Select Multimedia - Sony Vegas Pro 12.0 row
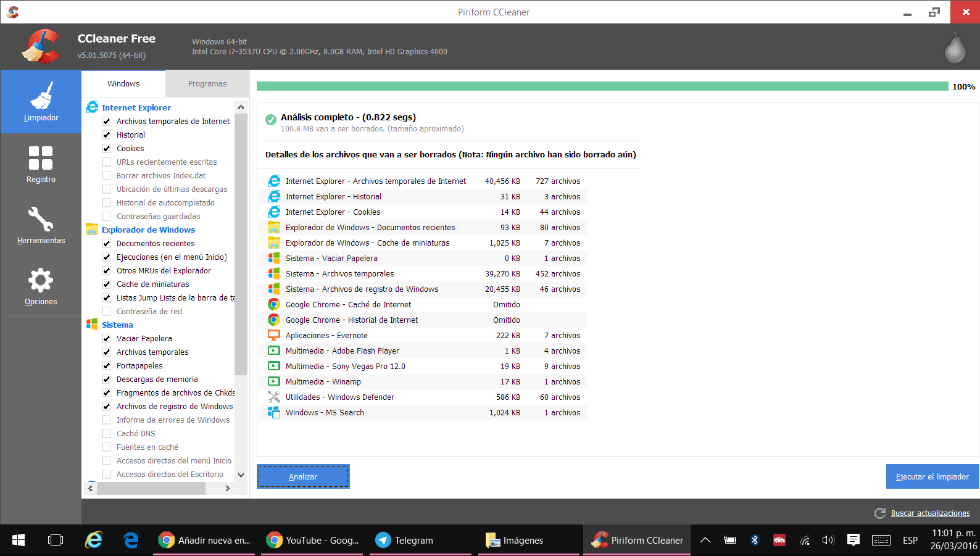The image size is (980, 556). pos(423,366)
